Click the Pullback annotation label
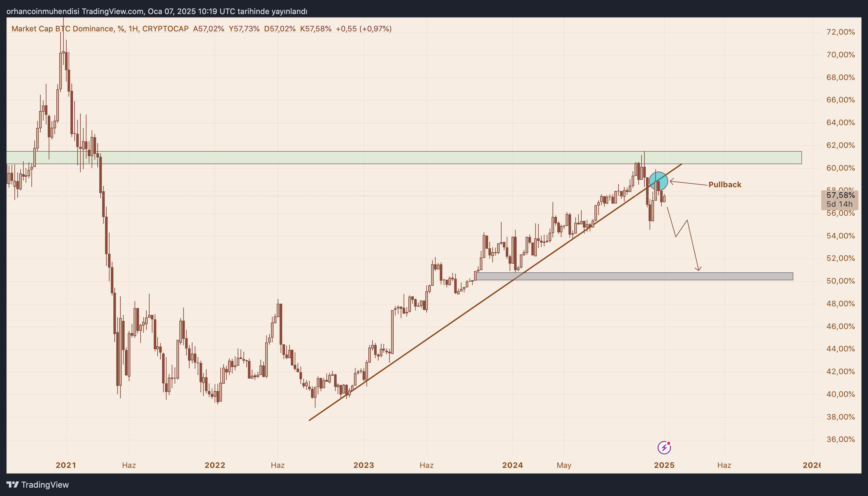This screenshot has height=496, width=868. 725,185
